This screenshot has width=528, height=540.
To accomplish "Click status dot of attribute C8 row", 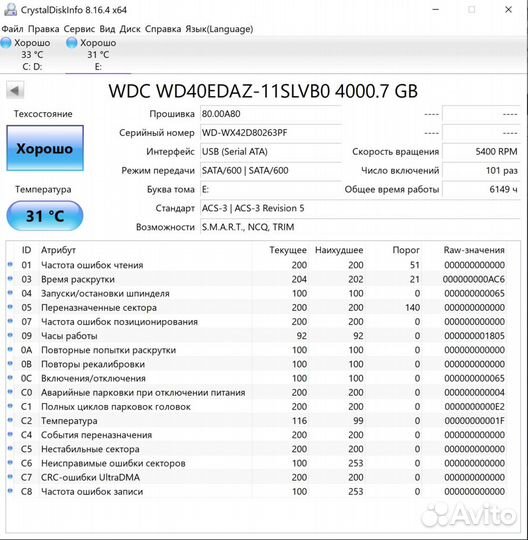I will (x=10, y=491).
